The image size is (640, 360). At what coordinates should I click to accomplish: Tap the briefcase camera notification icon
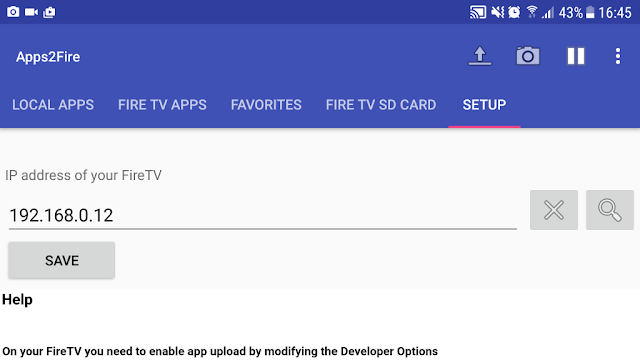pyautogui.click(x=49, y=12)
